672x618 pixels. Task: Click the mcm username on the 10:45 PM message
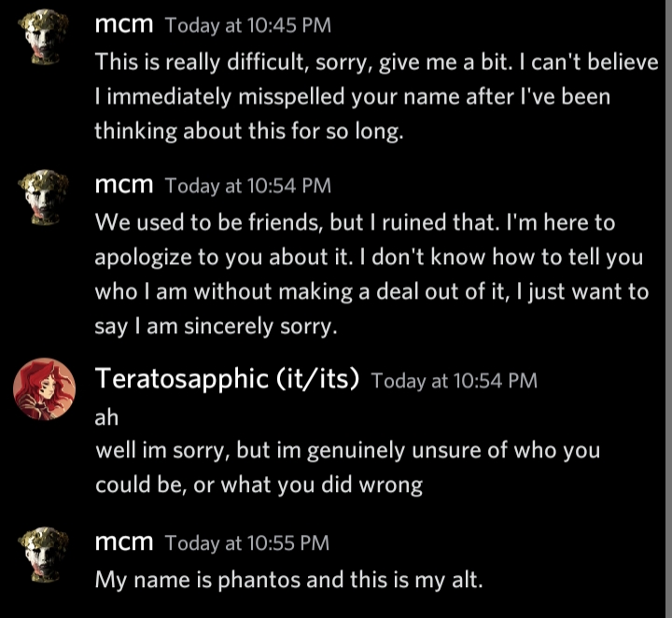124,25
